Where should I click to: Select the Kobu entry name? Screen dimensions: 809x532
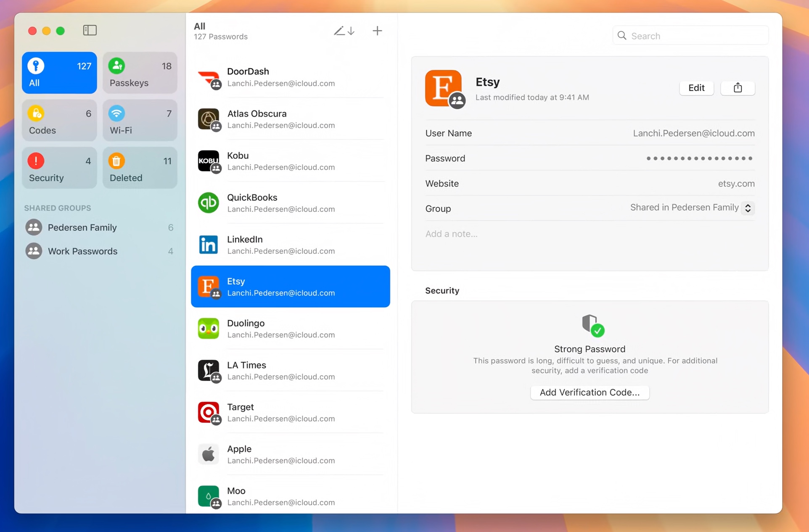click(238, 155)
